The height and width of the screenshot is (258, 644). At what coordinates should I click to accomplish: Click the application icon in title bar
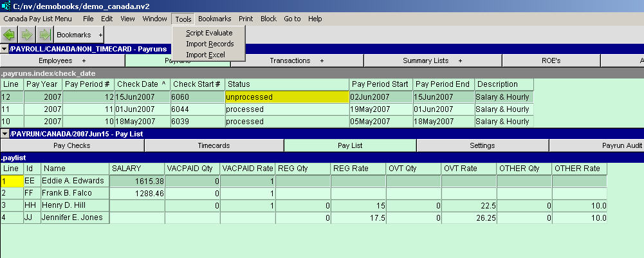[x=7, y=6]
